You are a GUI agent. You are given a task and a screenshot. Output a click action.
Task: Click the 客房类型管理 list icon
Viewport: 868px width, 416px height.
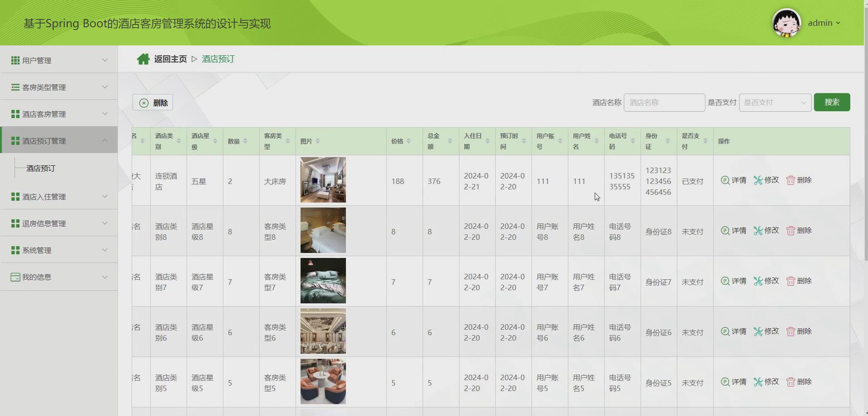pyautogui.click(x=15, y=87)
